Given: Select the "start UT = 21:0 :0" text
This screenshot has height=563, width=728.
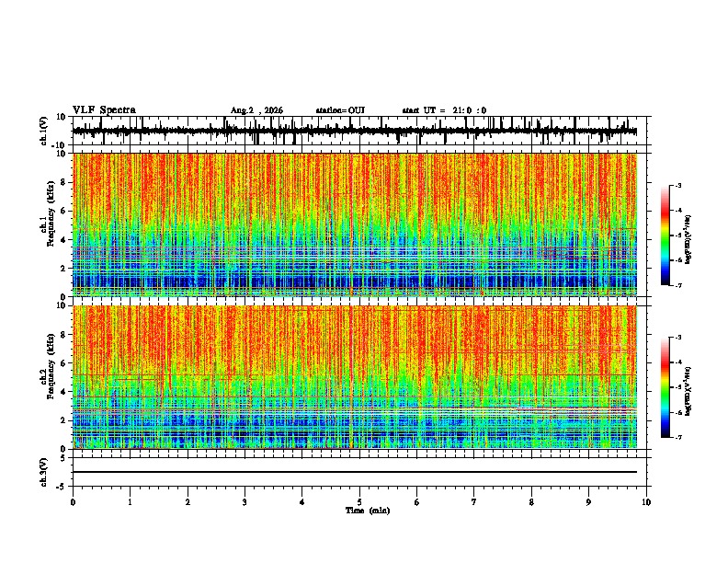Looking at the screenshot, I should [x=444, y=110].
